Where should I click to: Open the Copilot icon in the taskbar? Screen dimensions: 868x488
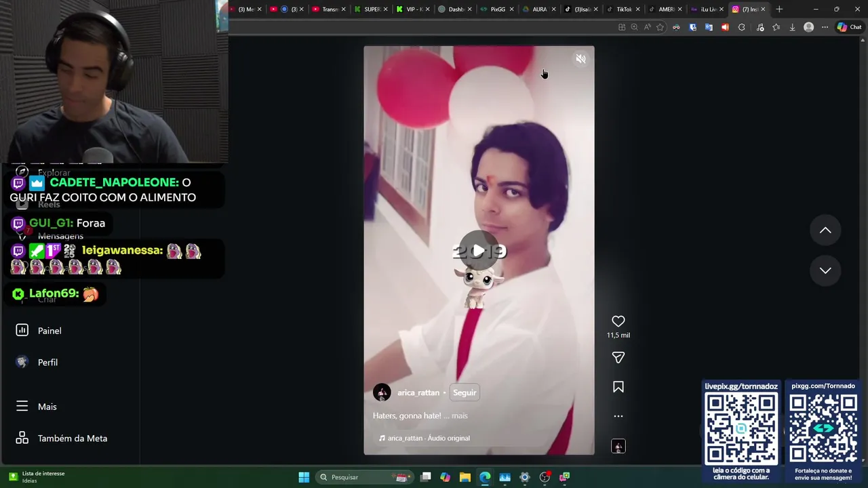point(445,477)
